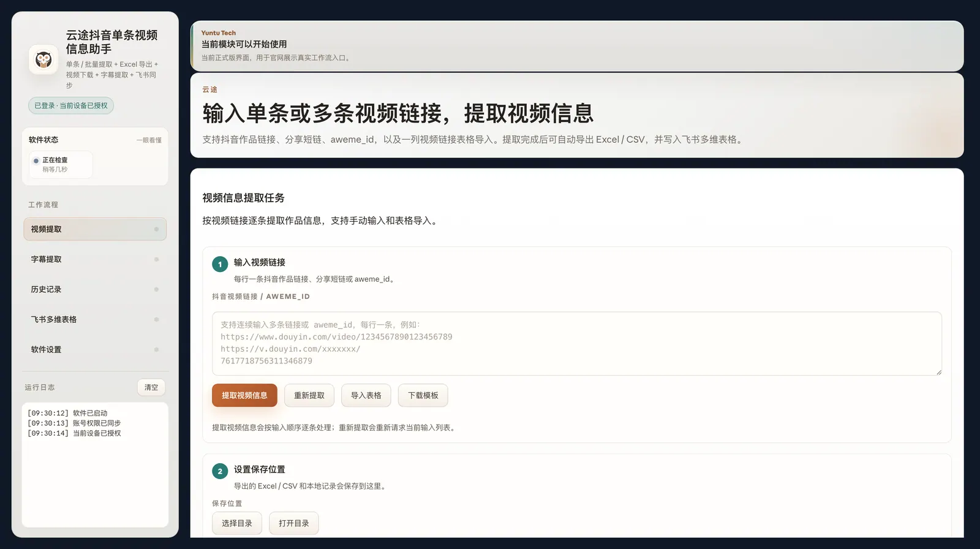
Task: Click 导入表格 to import links
Action: click(x=366, y=395)
